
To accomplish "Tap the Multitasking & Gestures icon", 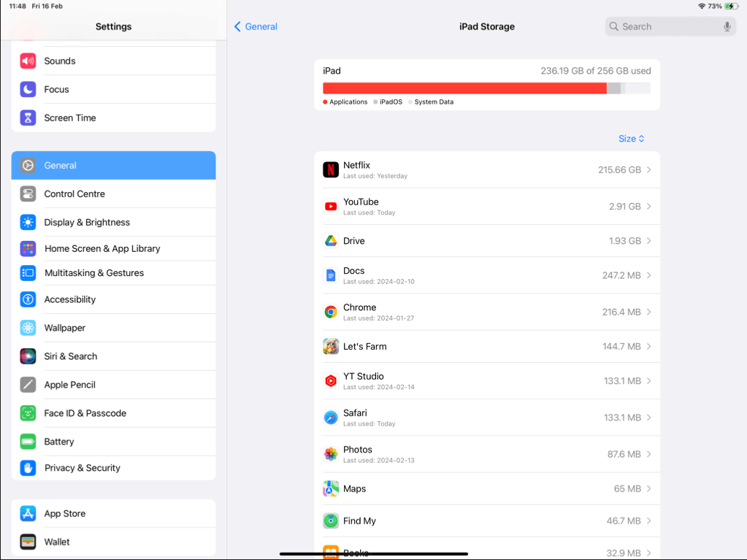I will click(28, 273).
